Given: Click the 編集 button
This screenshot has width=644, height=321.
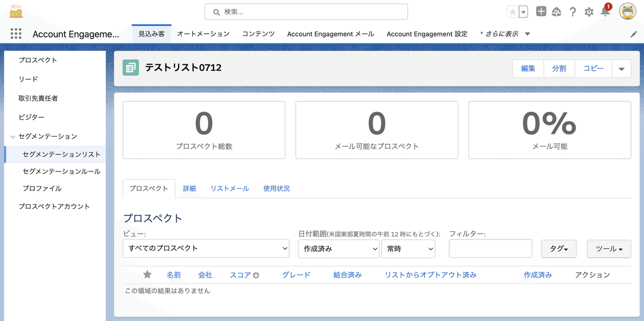Looking at the screenshot, I should pos(528,69).
